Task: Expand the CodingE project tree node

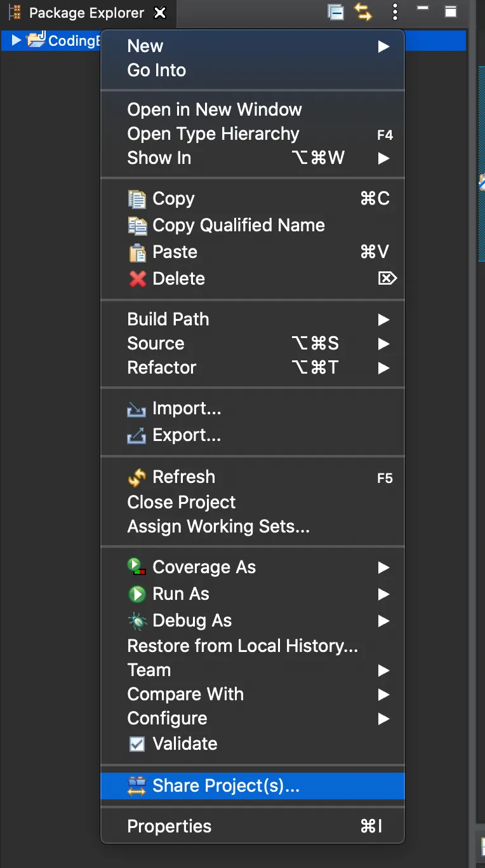Action: (x=17, y=41)
